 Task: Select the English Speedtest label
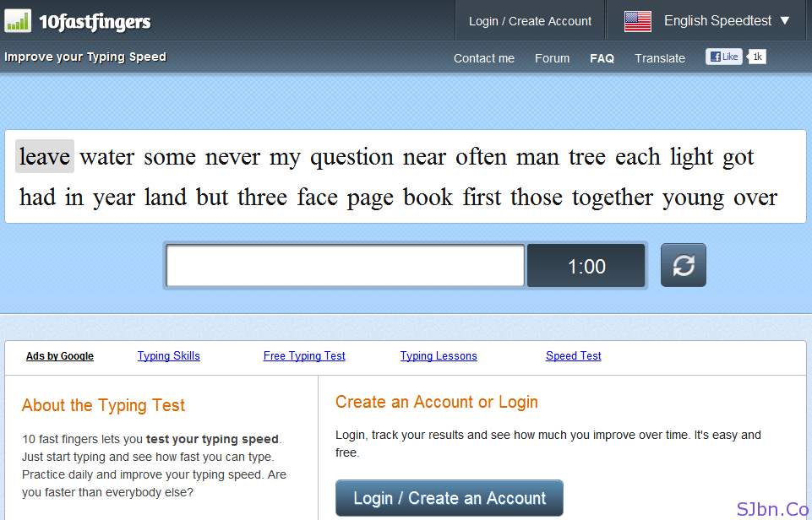pos(717,21)
